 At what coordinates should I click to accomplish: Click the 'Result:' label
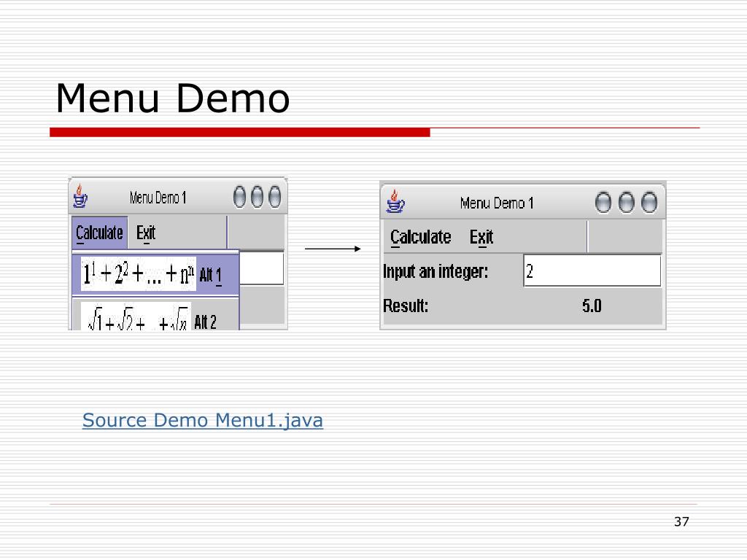tap(406, 306)
